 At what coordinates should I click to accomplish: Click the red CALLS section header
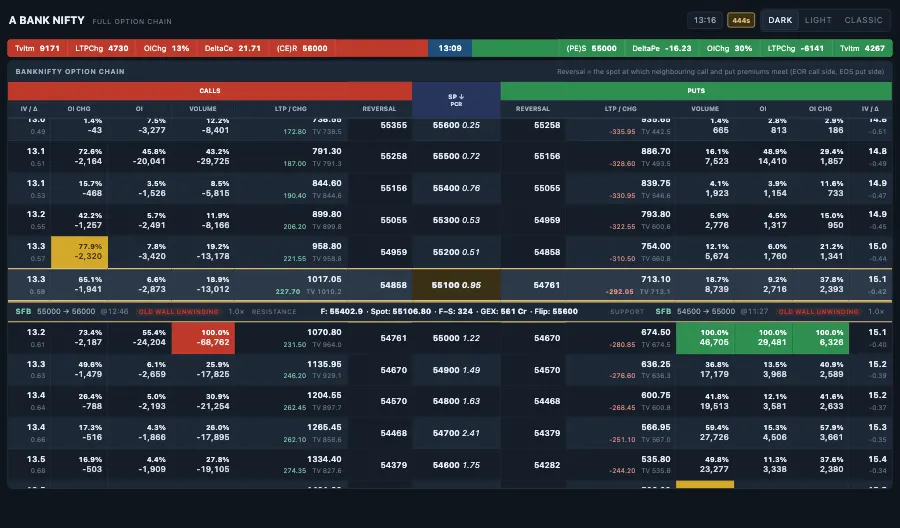click(210, 91)
